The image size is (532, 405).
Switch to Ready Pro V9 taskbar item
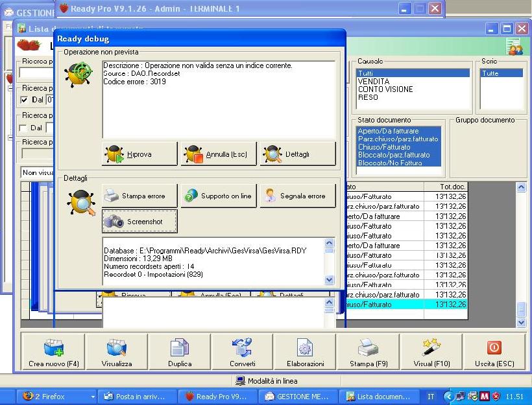218,396
